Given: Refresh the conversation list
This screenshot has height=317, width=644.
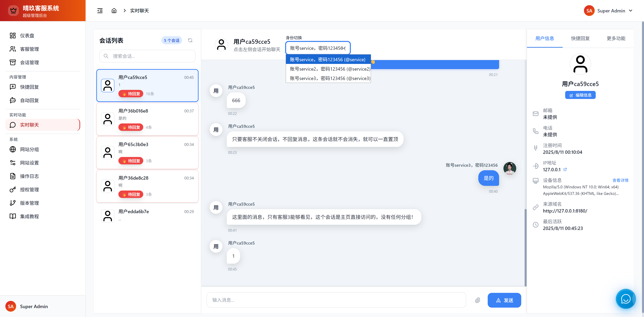Looking at the screenshot, I should pyautogui.click(x=190, y=40).
